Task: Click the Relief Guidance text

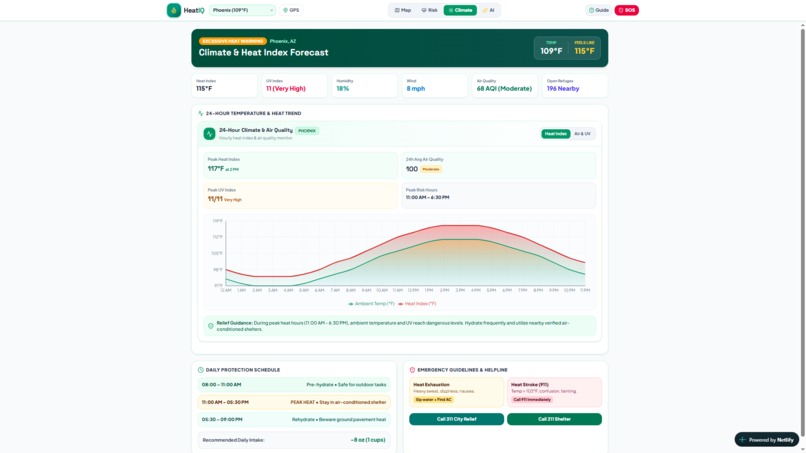Action: click(393, 326)
